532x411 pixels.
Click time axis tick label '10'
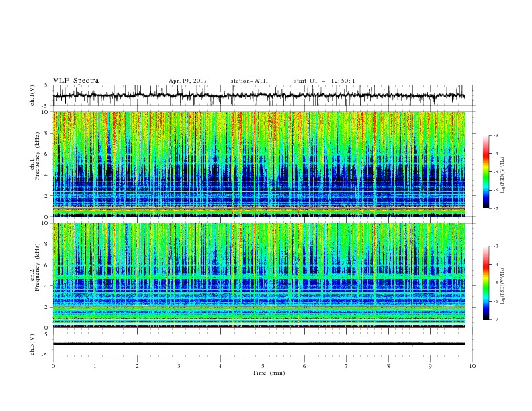coord(472,366)
